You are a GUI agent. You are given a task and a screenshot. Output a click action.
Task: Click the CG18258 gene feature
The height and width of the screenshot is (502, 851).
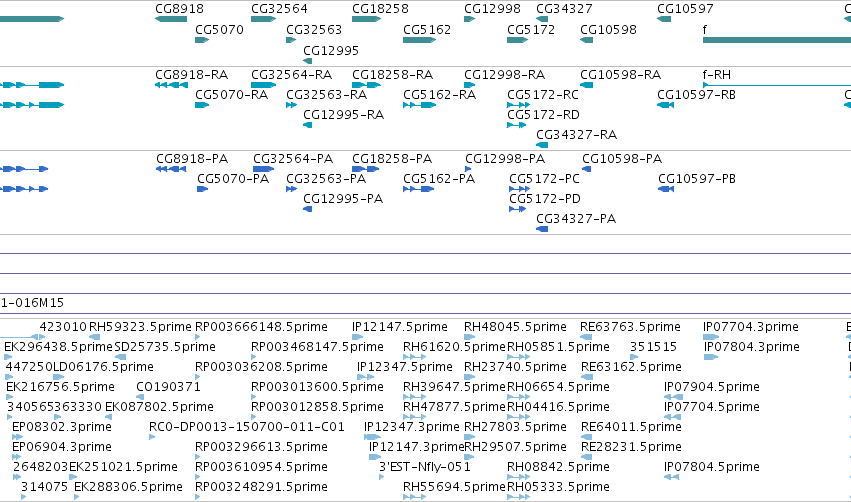pos(366,19)
